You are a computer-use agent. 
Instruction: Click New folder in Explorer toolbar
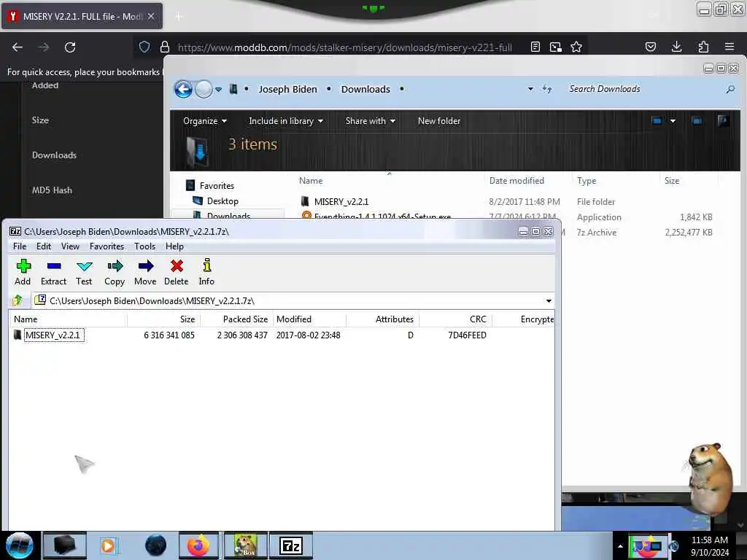click(x=439, y=121)
